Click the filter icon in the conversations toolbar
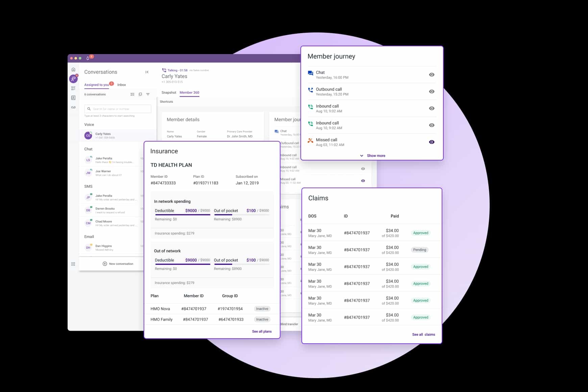This screenshot has width=588, height=392. pos(148,94)
